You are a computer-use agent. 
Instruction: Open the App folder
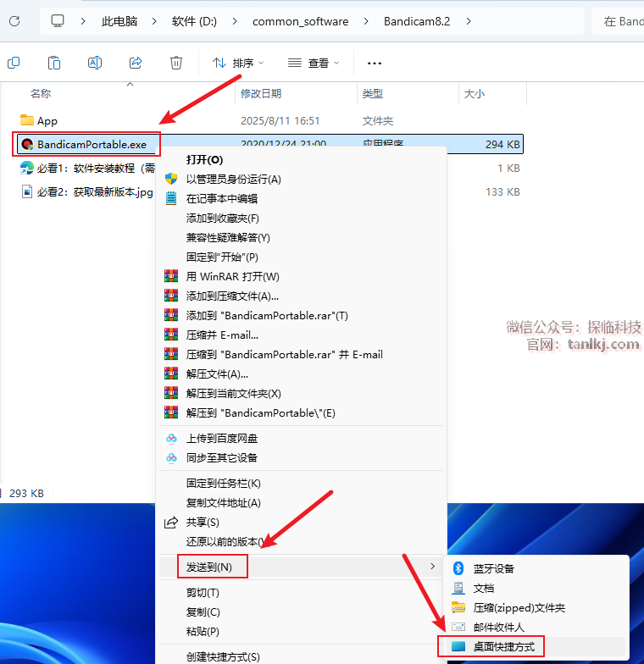point(47,121)
